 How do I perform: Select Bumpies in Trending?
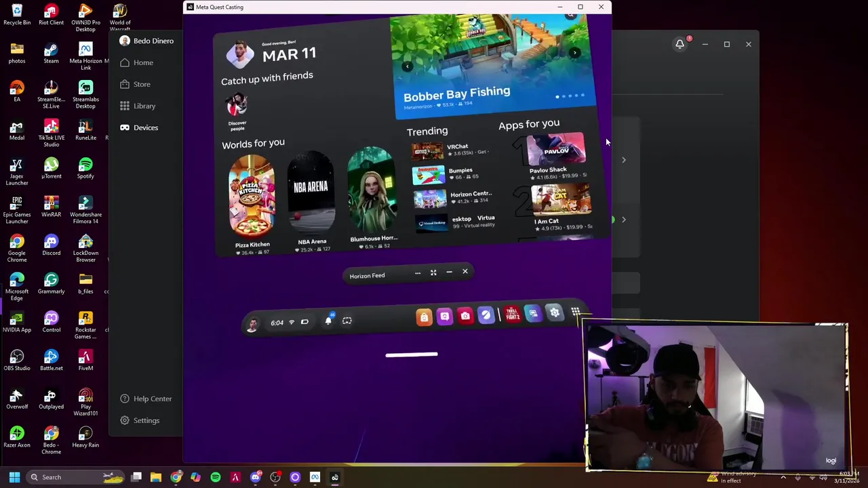[x=448, y=174]
